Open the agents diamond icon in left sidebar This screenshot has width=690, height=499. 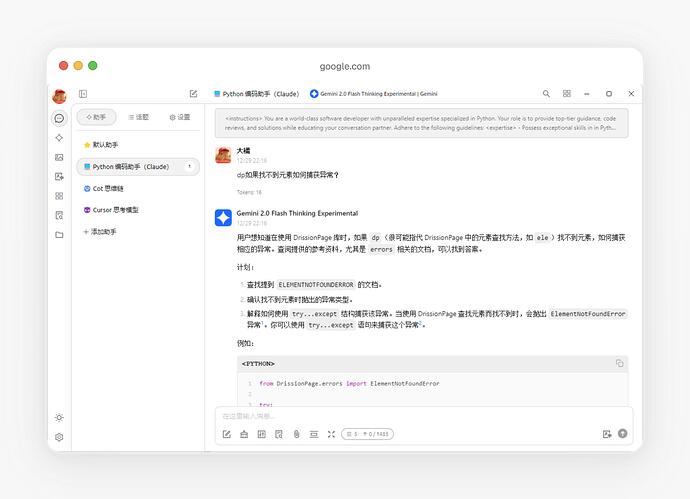59,138
